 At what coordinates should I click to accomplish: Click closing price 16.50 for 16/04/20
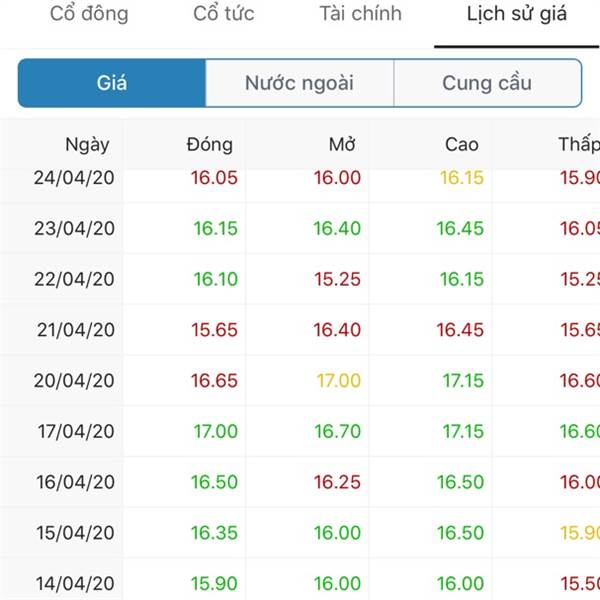[214, 482]
